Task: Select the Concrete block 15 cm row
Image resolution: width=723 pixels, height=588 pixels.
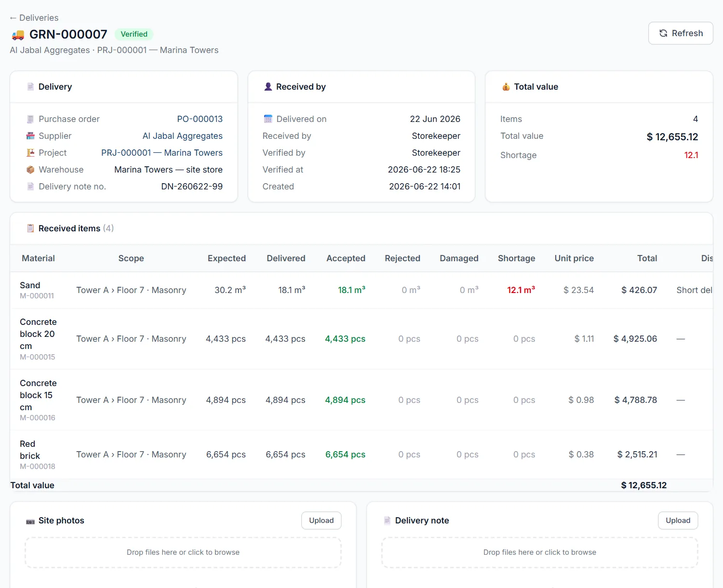Action: 361,400
